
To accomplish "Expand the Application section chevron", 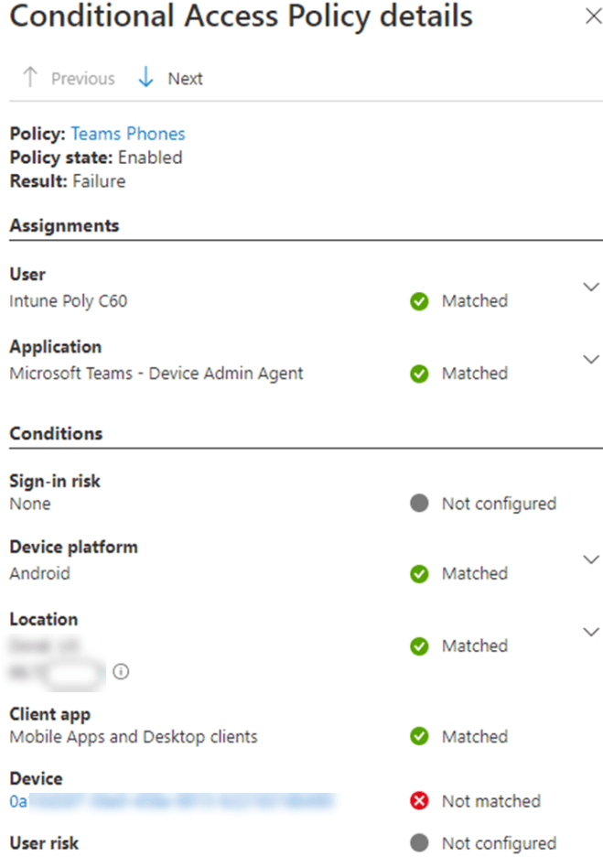I will [x=591, y=359].
